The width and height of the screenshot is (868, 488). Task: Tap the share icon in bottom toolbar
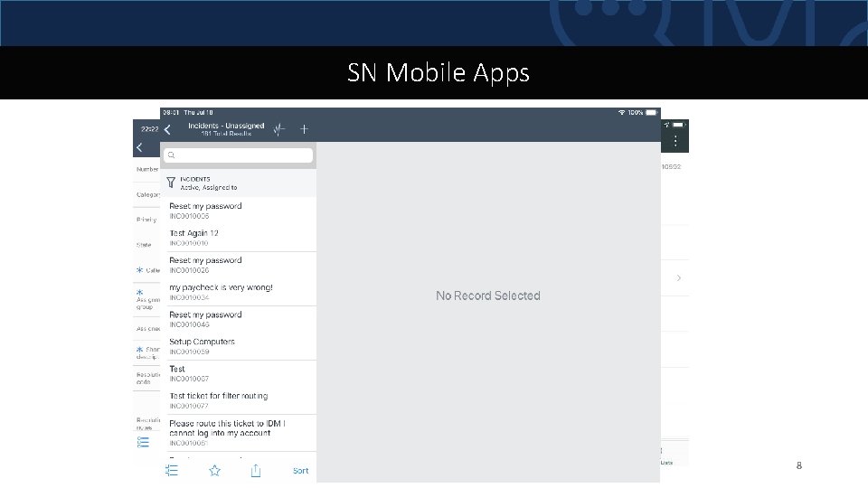coord(256,471)
